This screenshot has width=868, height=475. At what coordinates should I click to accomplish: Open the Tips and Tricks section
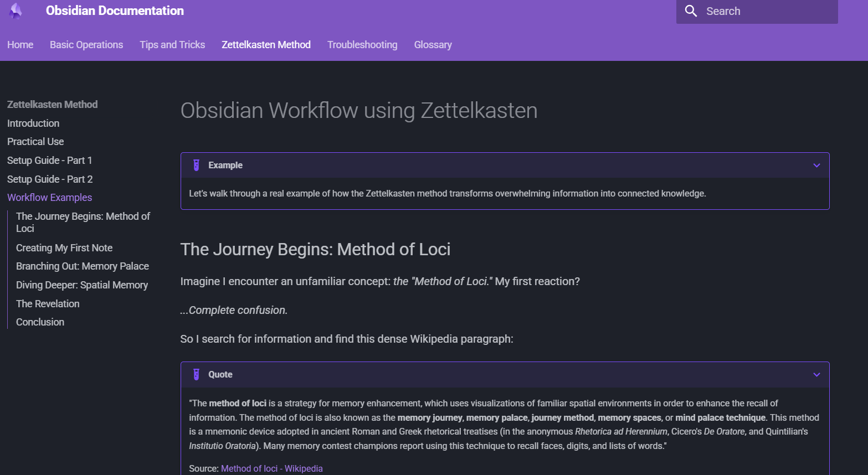(x=172, y=44)
